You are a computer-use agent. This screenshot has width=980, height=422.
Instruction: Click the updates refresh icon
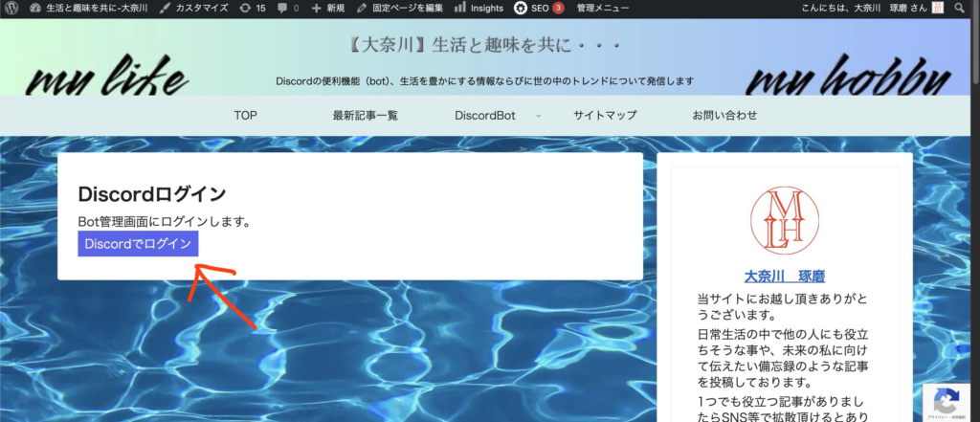point(245,8)
